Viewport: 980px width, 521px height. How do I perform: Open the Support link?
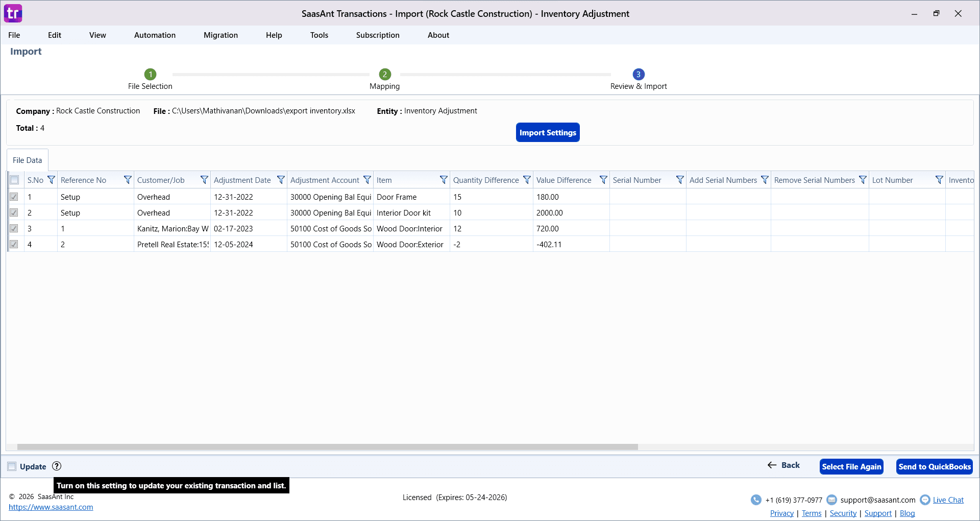click(x=878, y=513)
